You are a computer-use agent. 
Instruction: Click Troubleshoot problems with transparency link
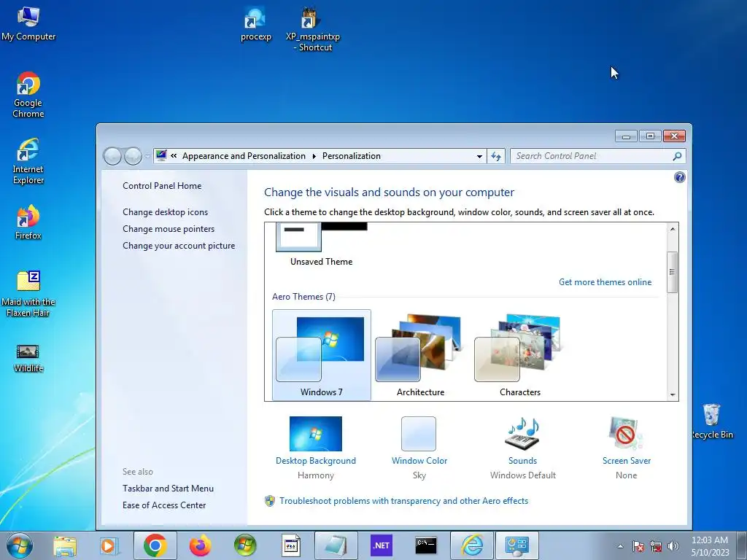403,501
